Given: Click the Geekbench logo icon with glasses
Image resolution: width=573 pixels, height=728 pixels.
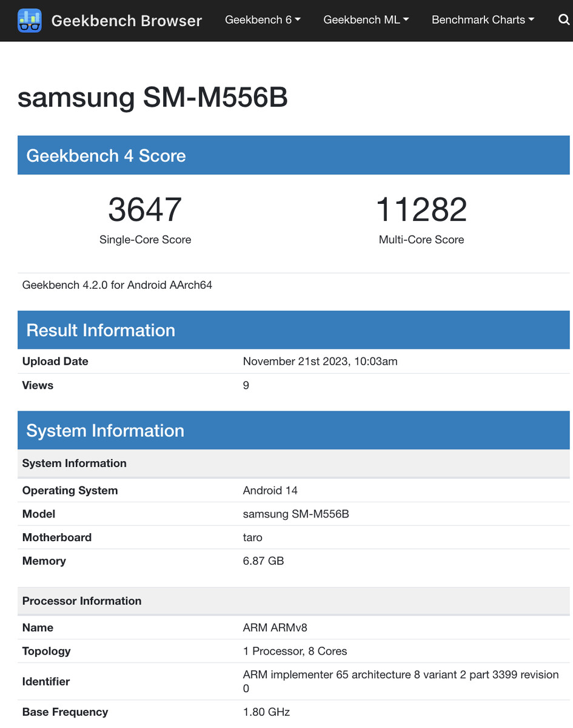Looking at the screenshot, I should 30,21.
